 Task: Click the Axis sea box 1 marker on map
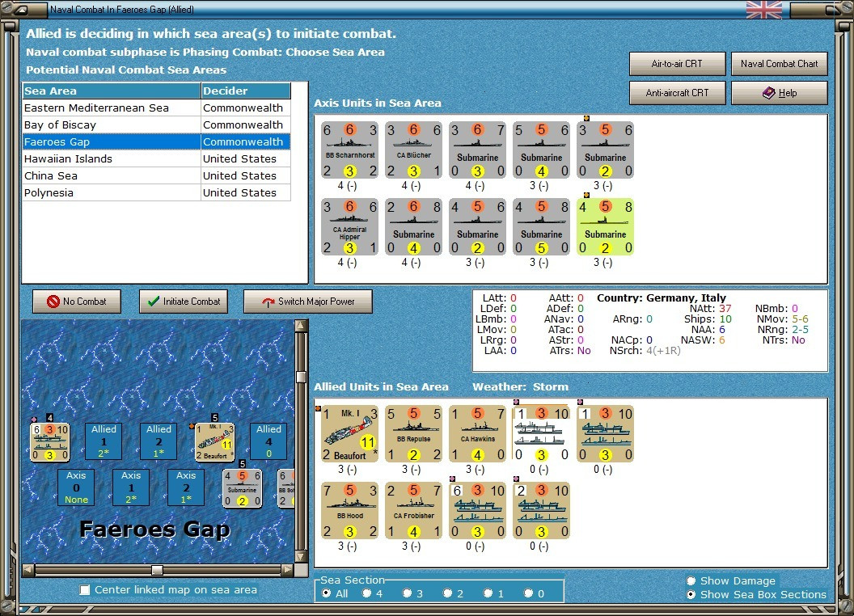pos(131,487)
